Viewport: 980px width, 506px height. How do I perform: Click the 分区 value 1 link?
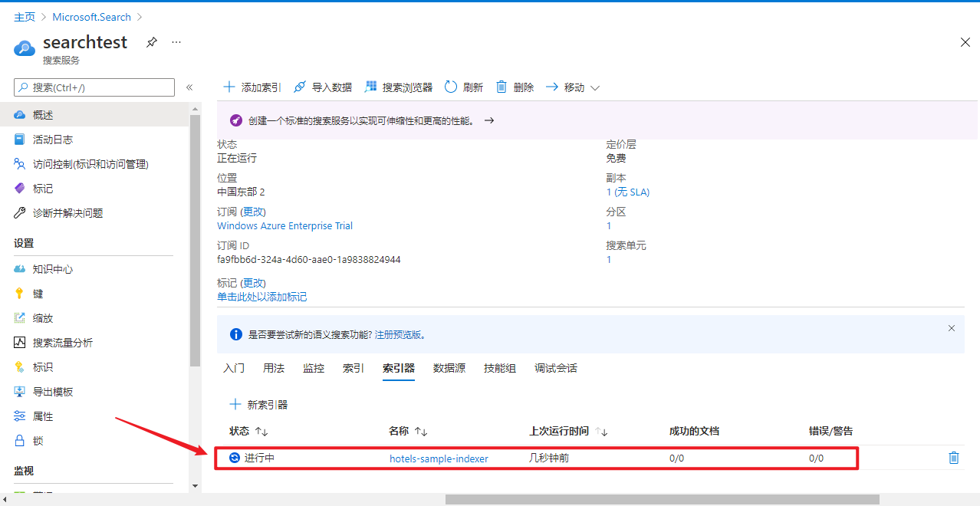point(609,225)
